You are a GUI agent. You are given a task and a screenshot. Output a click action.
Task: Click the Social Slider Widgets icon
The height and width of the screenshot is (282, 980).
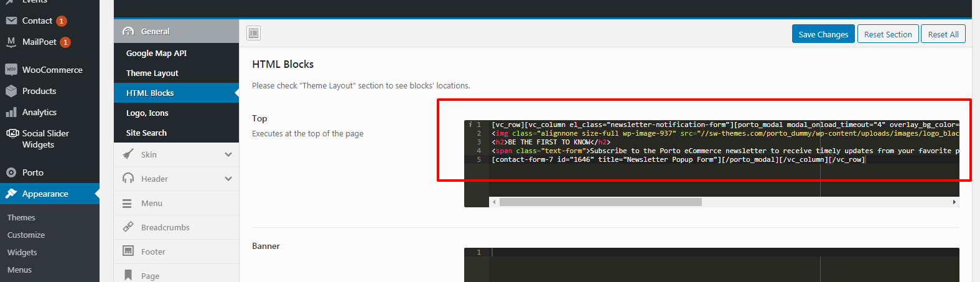coord(12,133)
